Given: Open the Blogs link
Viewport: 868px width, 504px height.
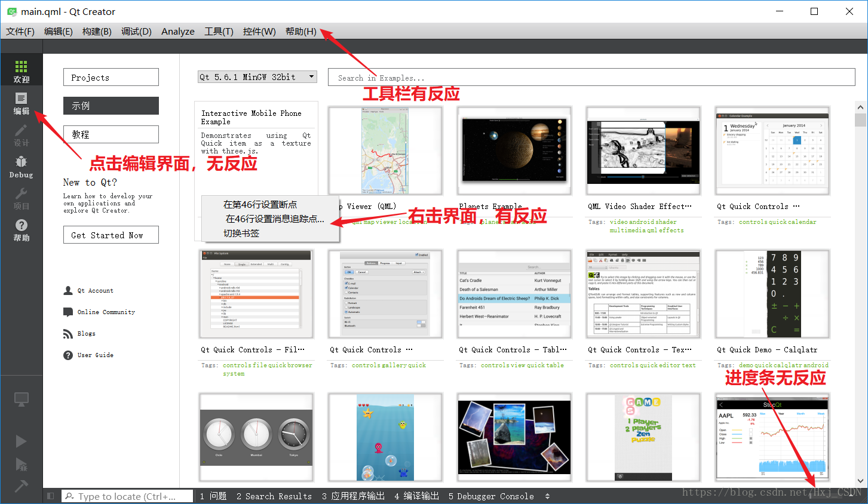Looking at the screenshot, I should [86, 334].
